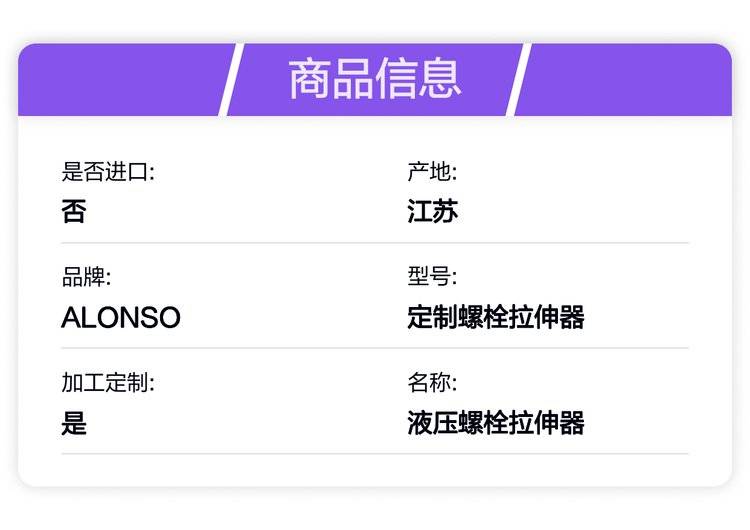Click the 定制螺栓拉伸器 model value

click(496, 318)
